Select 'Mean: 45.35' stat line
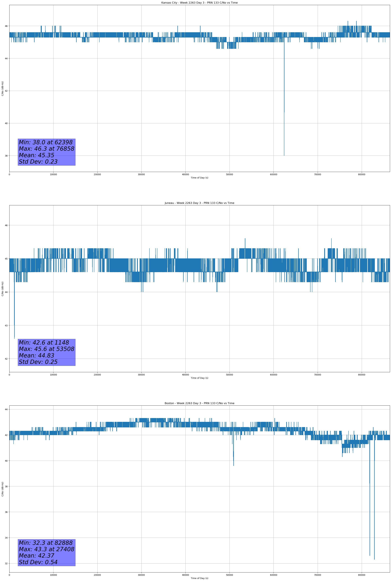The height and width of the screenshot is (581, 392). click(36, 155)
